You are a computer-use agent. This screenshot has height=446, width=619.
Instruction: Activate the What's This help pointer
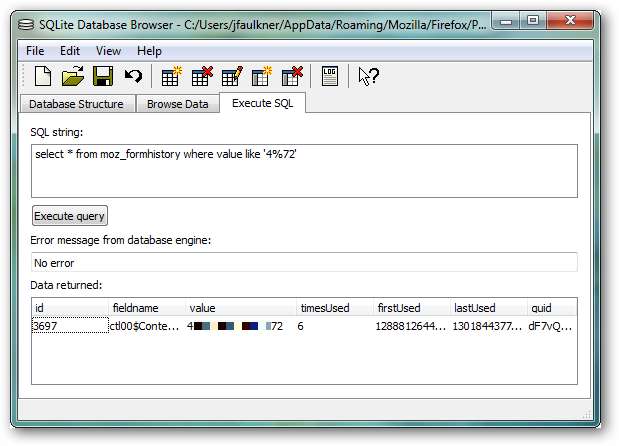tap(368, 76)
